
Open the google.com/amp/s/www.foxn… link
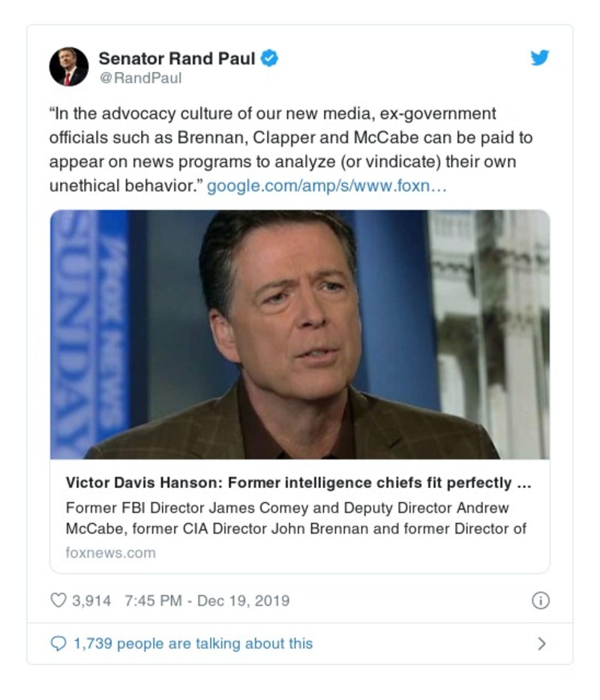point(327,185)
